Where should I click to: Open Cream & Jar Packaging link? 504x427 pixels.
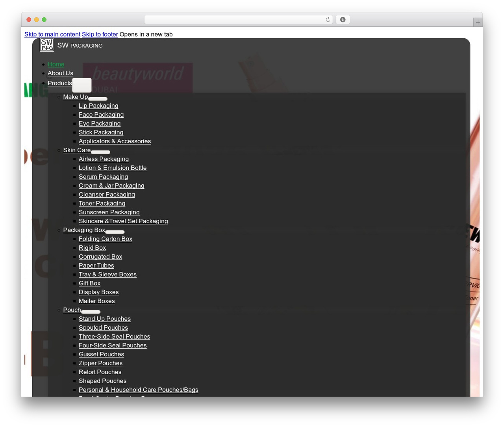coord(111,186)
